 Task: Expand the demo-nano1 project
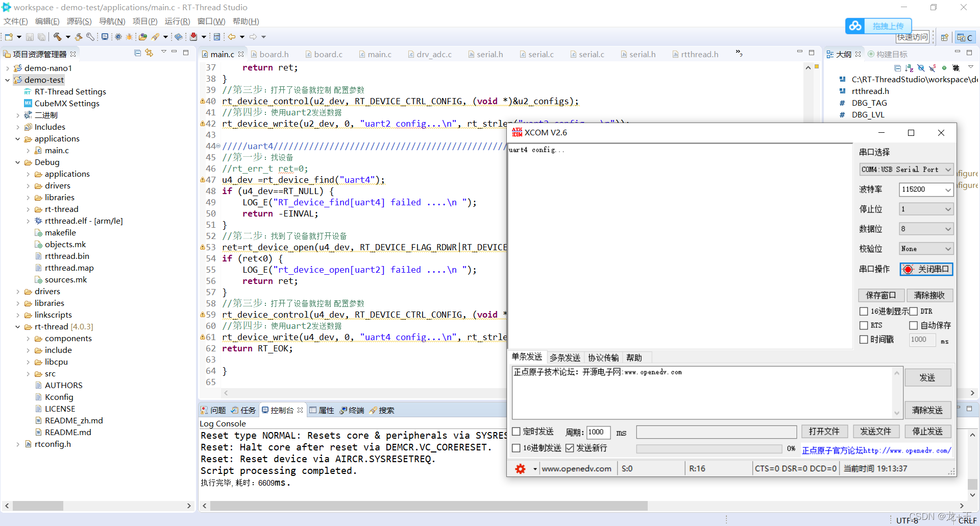pos(7,68)
